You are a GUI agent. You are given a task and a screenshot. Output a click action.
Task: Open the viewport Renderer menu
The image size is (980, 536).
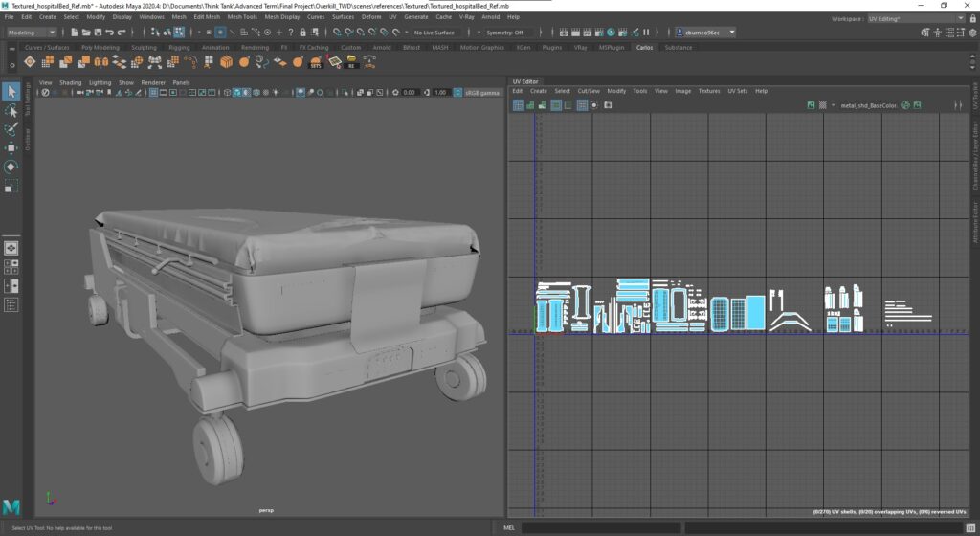tap(153, 82)
